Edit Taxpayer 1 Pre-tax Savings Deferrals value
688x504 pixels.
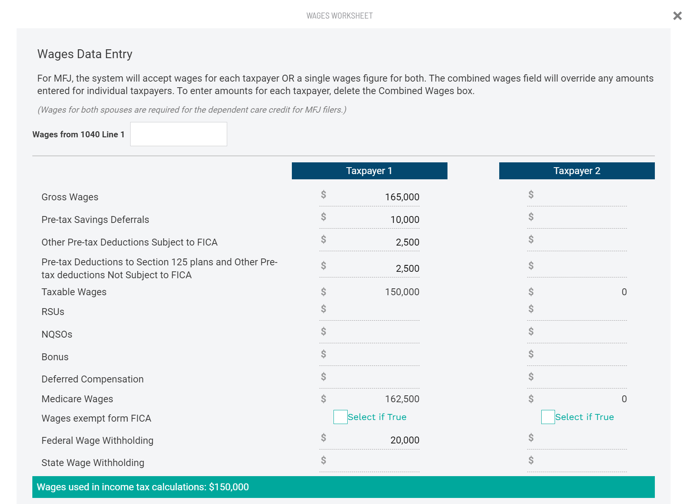tap(369, 218)
